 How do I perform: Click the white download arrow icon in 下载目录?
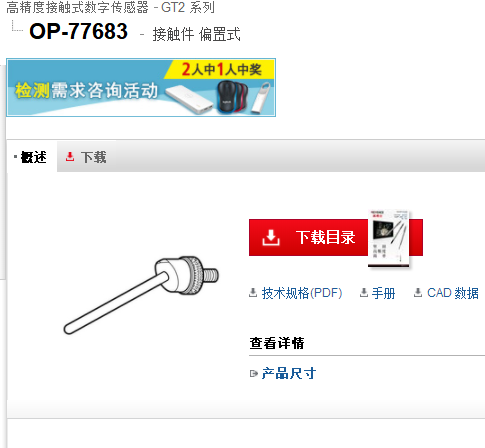271,237
